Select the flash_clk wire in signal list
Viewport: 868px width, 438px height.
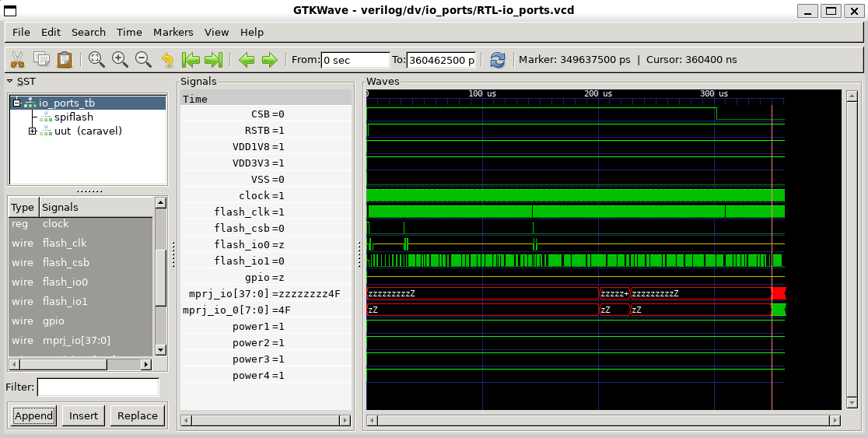tap(81, 243)
